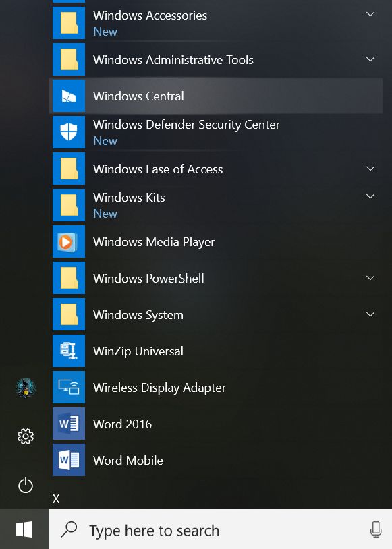This screenshot has width=392, height=549.
Task: Click the Windows PowerShell folder name
Action: pos(148,279)
